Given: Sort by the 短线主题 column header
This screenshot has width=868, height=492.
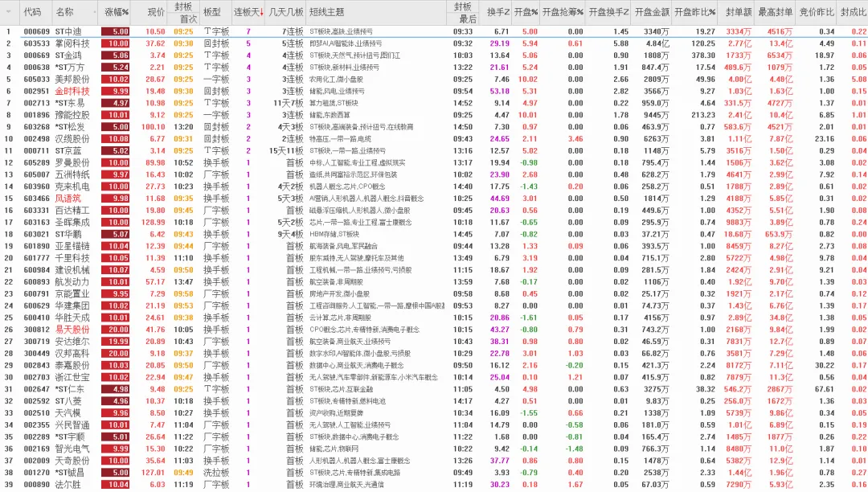Looking at the screenshot, I should point(326,11).
